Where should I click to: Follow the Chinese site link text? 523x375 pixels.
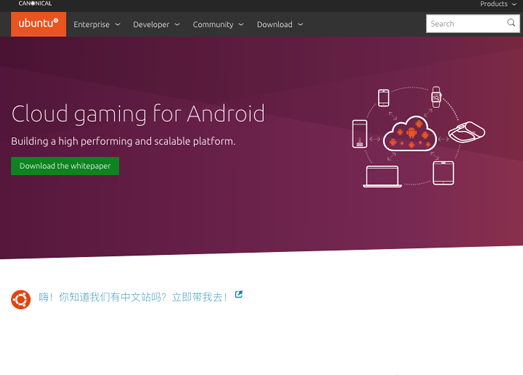point(133,297)
